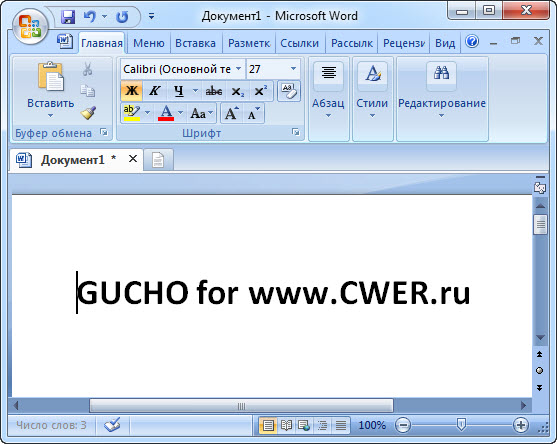This screenshot has height=444, width=557.
Task: Open font color dropdown arrow
Action: click(x=180, y=113)
